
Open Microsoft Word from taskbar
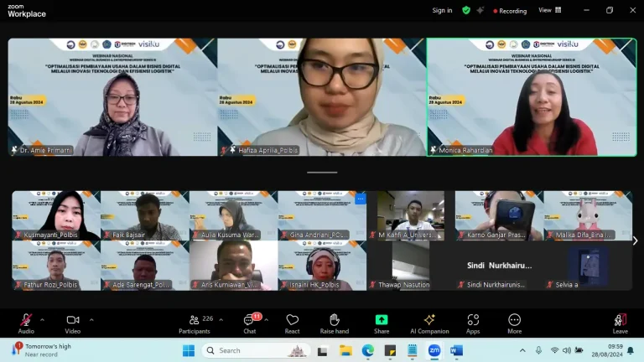[456, 350]
